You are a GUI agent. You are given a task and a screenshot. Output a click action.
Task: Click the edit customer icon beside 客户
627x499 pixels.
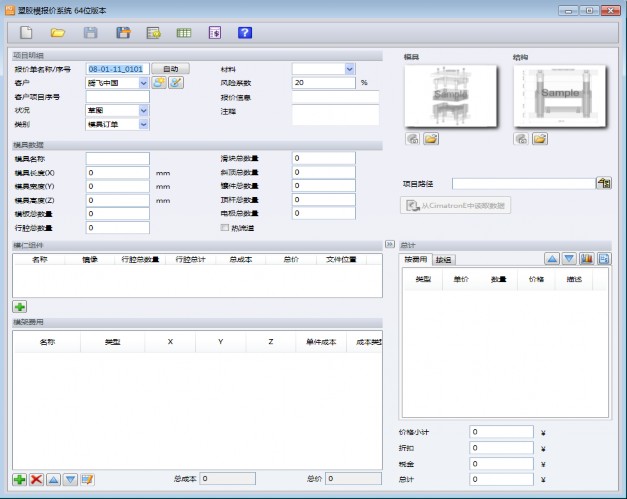(175, 83)
